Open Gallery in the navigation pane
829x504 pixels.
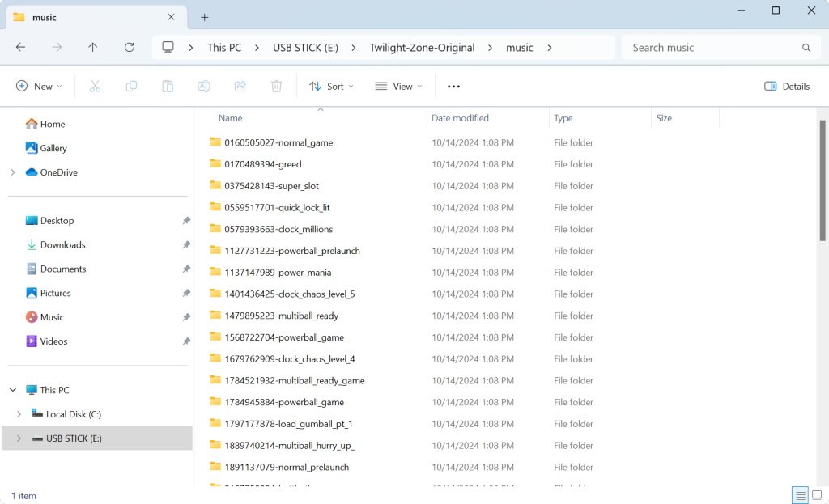point(46,148)
